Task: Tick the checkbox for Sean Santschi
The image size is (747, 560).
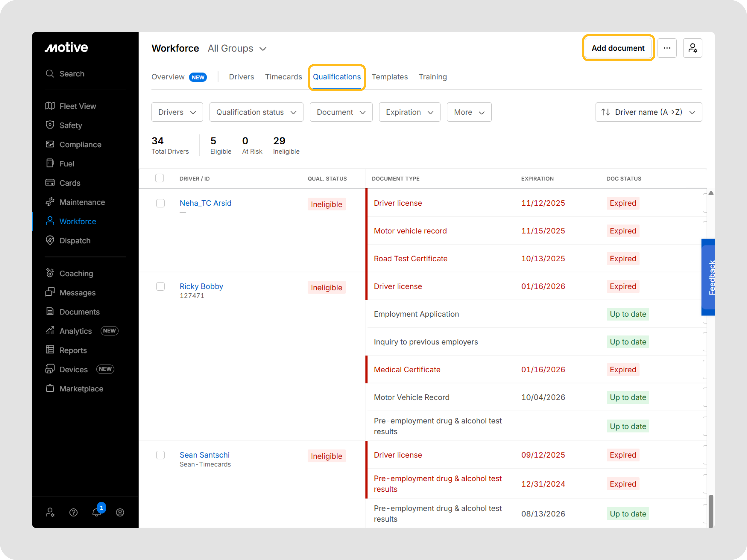Action: (x=160, y=455)
